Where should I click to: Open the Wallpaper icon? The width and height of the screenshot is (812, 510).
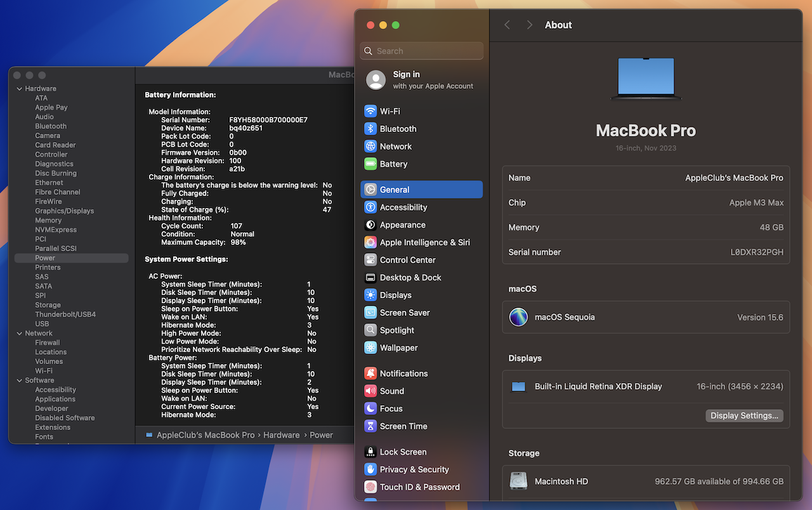coord(370,348)
